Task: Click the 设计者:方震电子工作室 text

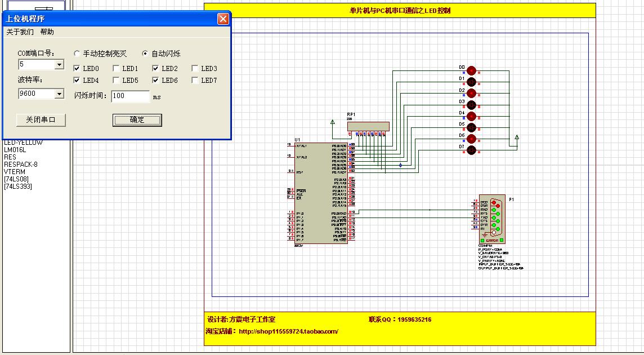Action: [241, 319]
